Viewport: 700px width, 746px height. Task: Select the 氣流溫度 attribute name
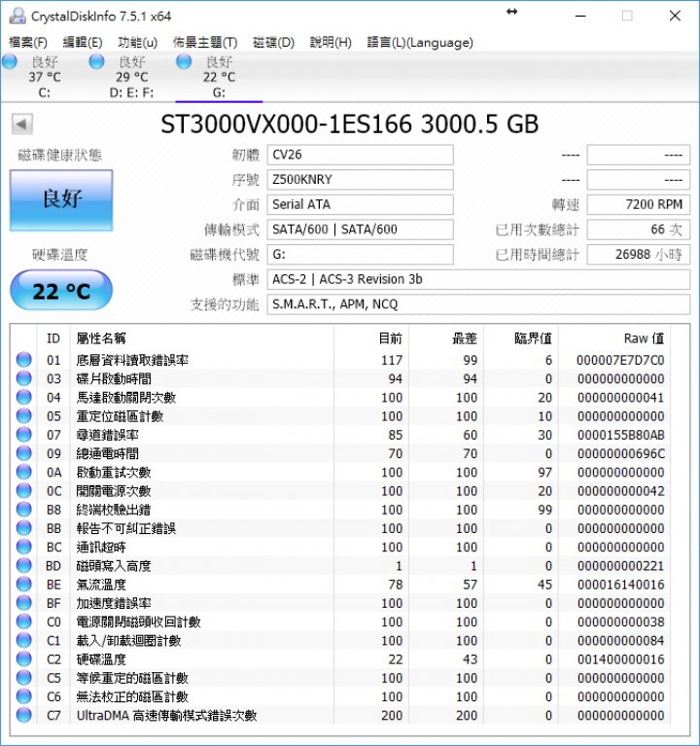(x=101, y=585)
